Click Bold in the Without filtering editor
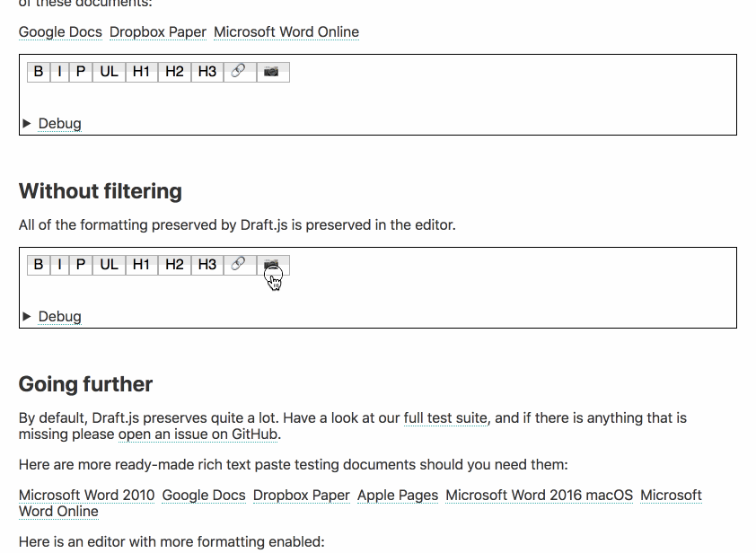The width and height of the screenshot is (756, 553). pyautogui.click(x=39, y=265)
